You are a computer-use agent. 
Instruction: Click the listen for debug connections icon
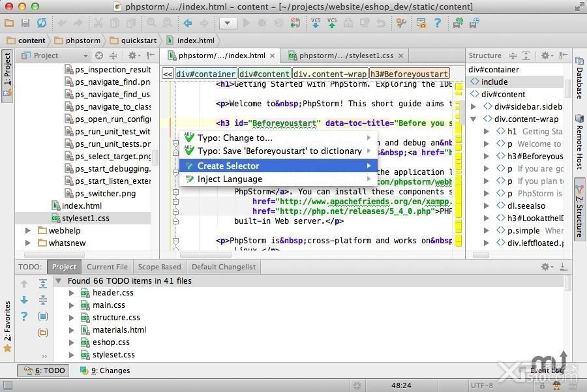tap(295, 23)
